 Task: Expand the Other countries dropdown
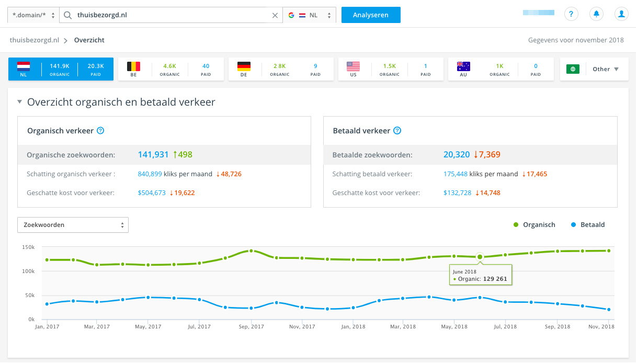[x=605, y=69]
